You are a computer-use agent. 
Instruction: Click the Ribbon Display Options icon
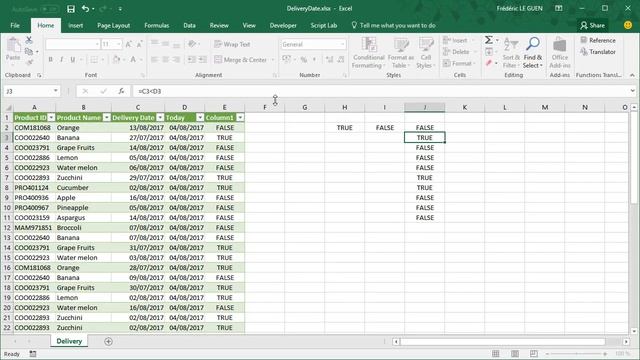(x=558, y=9)
